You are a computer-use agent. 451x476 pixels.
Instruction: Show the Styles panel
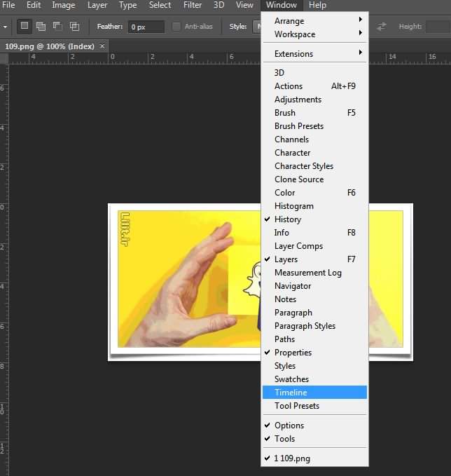pyautogui.click(x=315, y=366)
